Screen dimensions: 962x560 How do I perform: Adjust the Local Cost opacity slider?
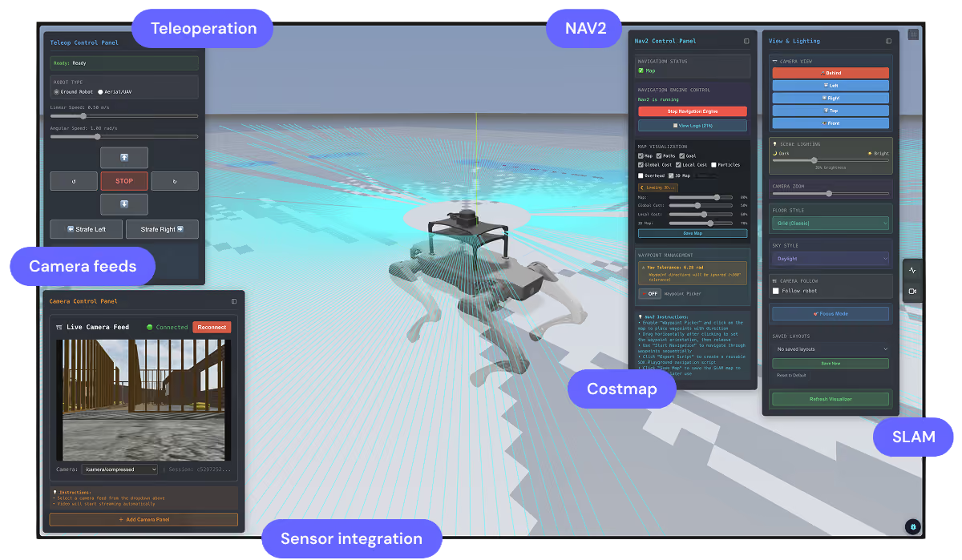pos(701,215)
